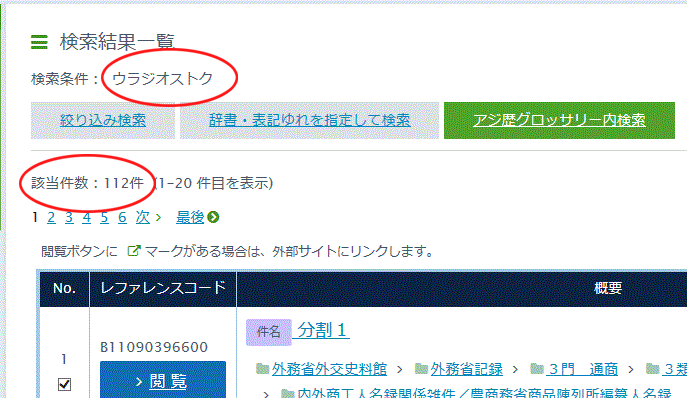Click folder icon before 外務省記録

(421, 369)
